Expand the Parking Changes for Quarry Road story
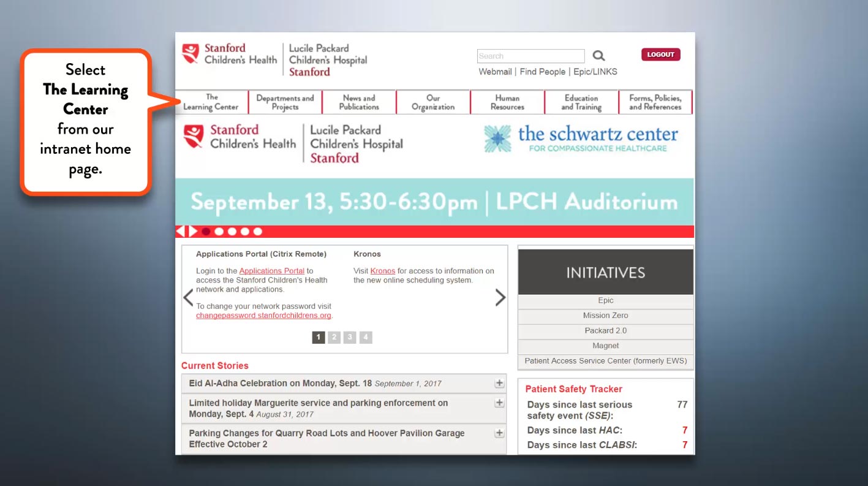Image resolution: width=868 pixels, height=486 pixels. tap(499, 433)
